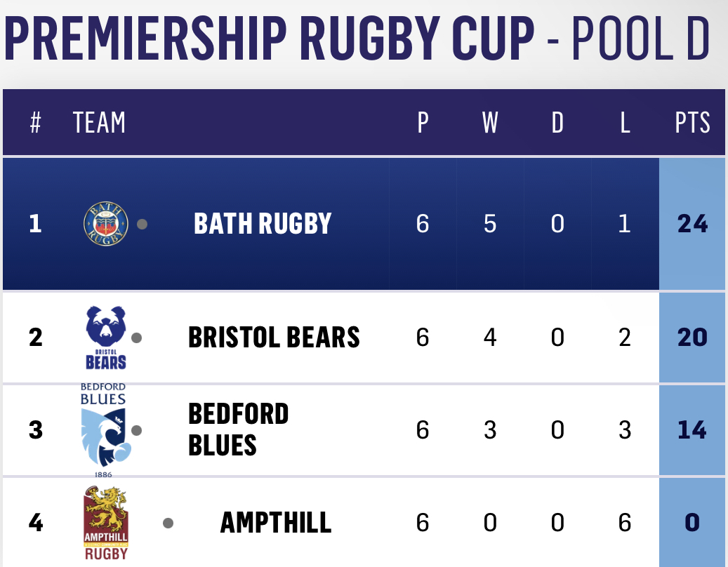
Task: Click the W wins column header
Action: point(490,123)
